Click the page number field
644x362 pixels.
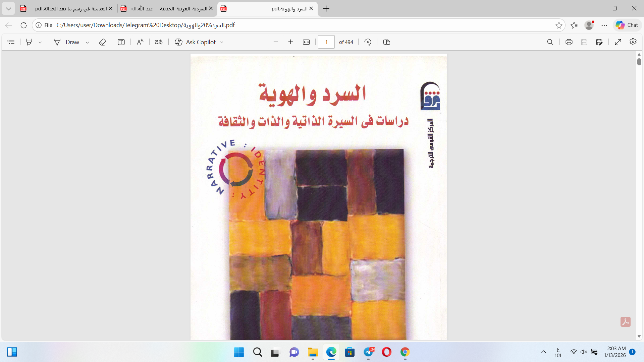pyautogui.click(x=326, y=42)
